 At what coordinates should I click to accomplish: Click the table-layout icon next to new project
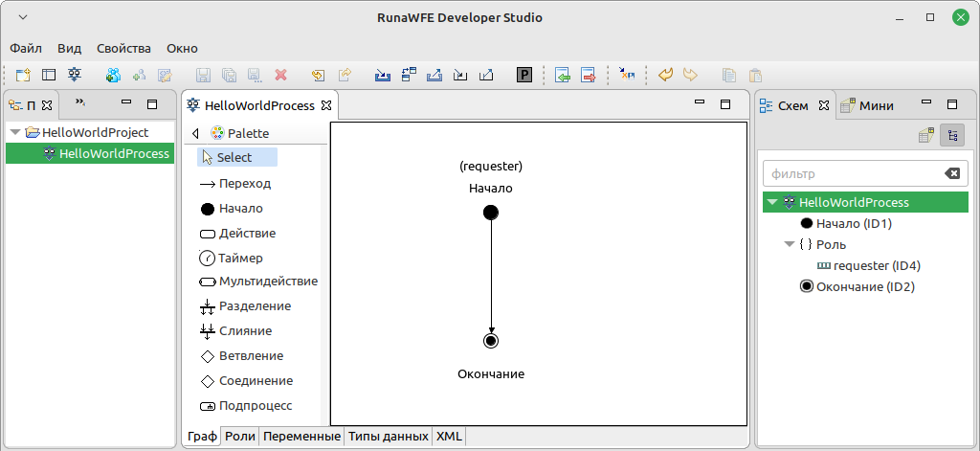tap(49, 75)
